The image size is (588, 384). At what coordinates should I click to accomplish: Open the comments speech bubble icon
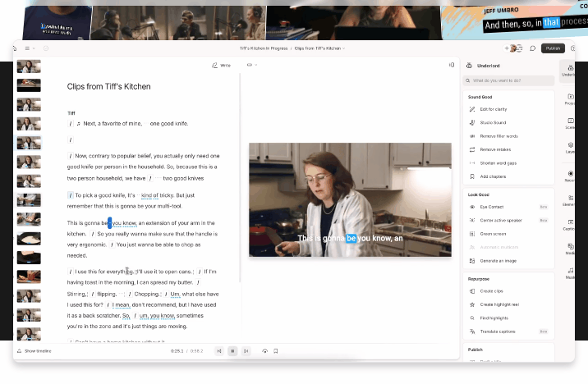(x=532, y=48)
